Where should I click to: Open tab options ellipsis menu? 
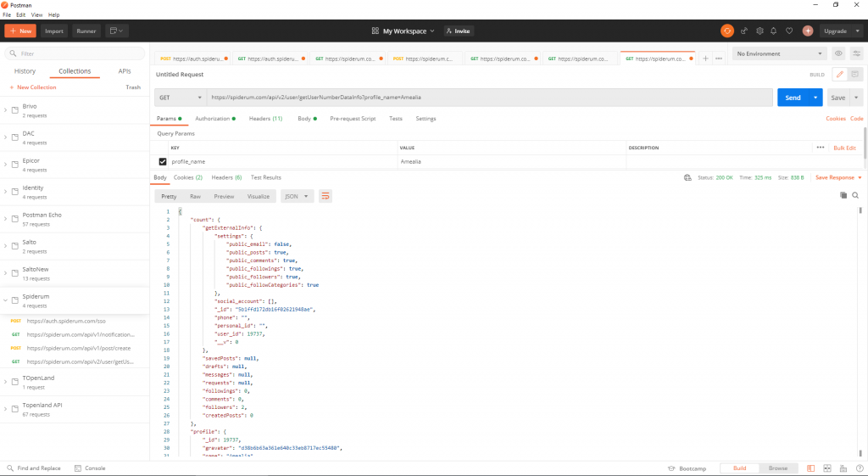[x=719, y=59]
